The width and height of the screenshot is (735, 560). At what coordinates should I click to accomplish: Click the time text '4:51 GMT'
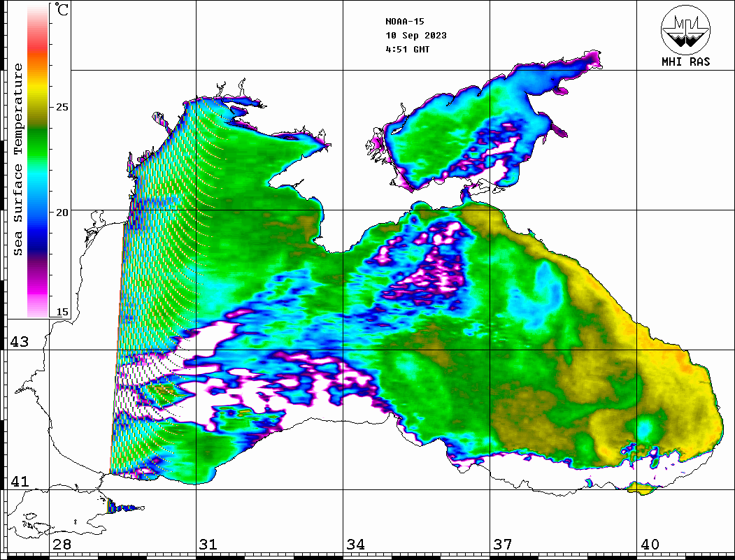(x=408, y=49)
